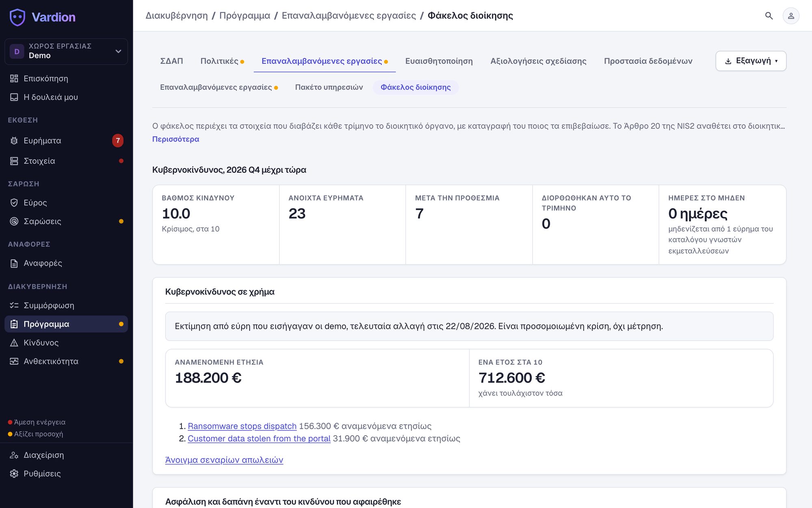Click the Ευρήματα badge showing 7

click(118, 141)
